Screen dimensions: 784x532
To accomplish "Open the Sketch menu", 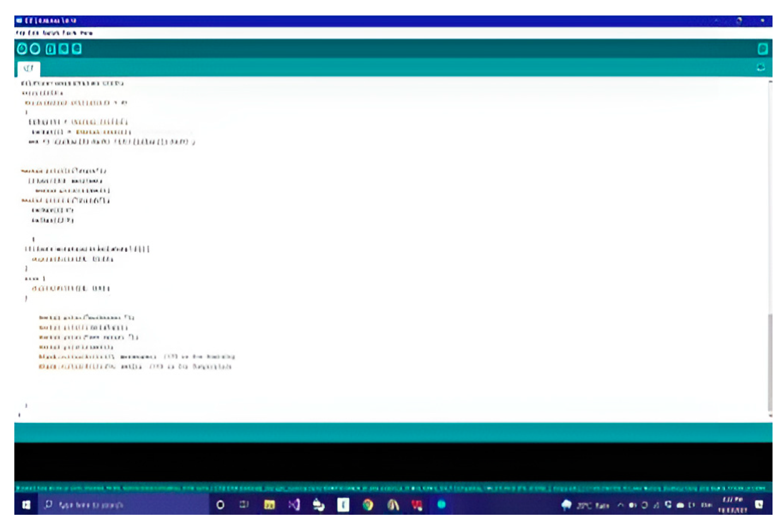I will [x=51, y=33].
